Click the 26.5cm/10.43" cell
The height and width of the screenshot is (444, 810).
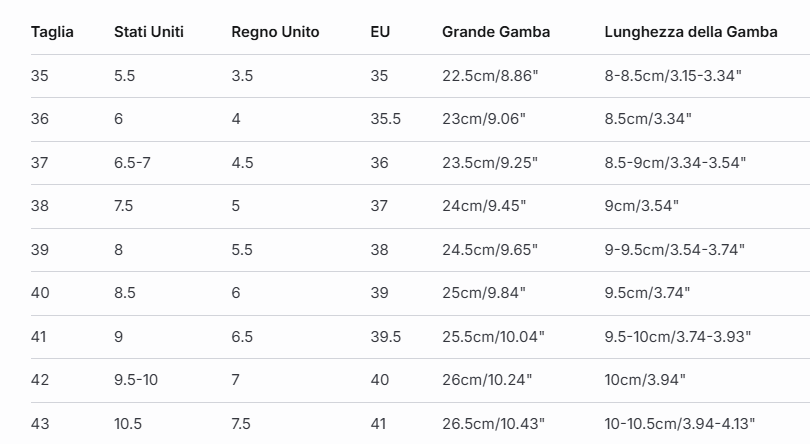pyautogui.click(x=494, y=424)
